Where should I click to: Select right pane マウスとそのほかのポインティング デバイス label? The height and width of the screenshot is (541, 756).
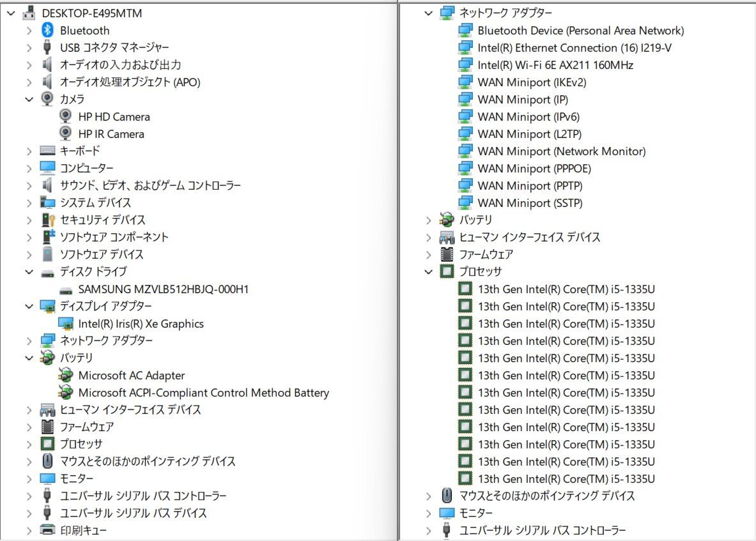547,496
